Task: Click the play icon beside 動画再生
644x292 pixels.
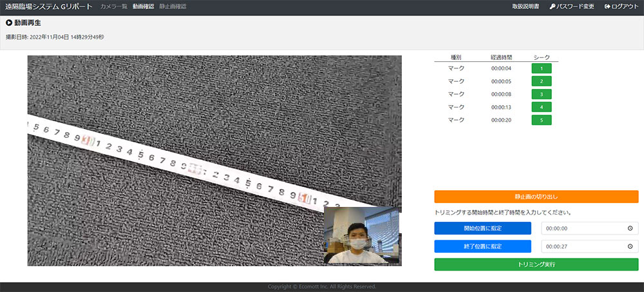Action: point(9,23)
